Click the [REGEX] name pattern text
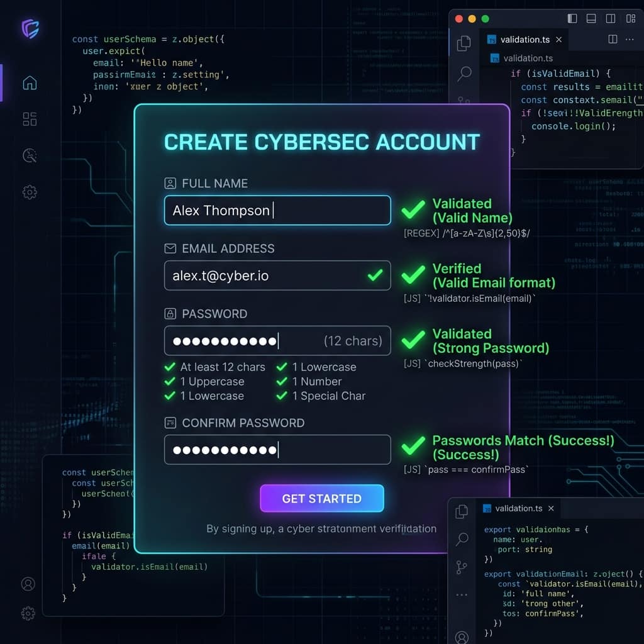The height and width of the screenshot is (644, 644). 467,233
